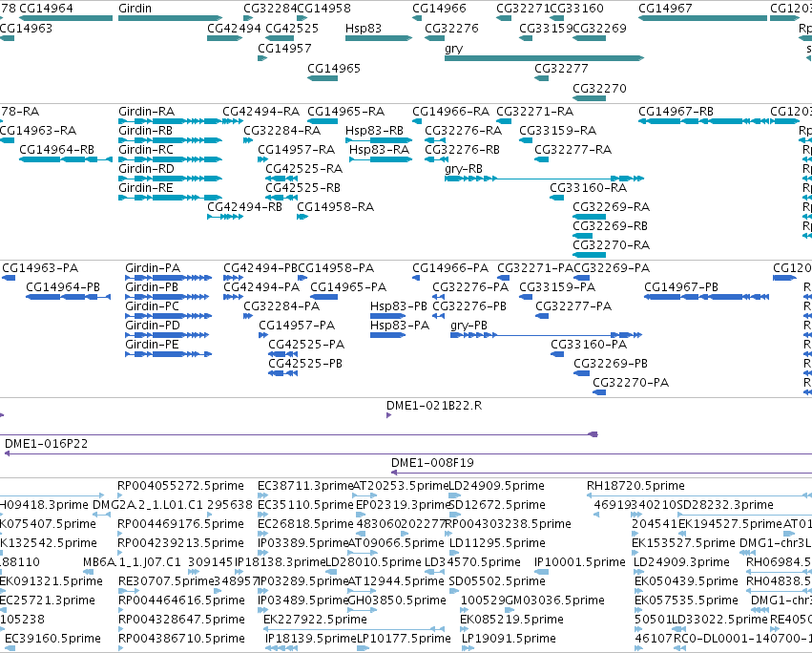Click the CG14964 gene label
Image resolution: width=812 pixels, height=653 pixels.
point(46,9)
